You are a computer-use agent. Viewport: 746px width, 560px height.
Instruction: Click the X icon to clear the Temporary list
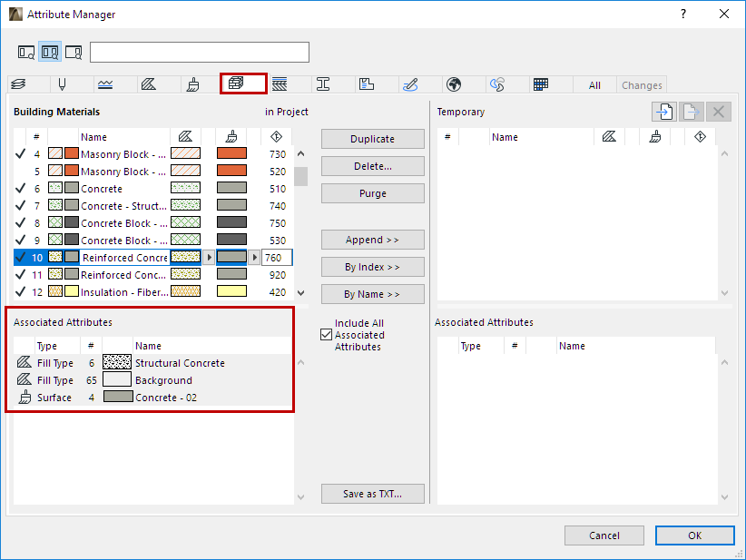[719, 112]
